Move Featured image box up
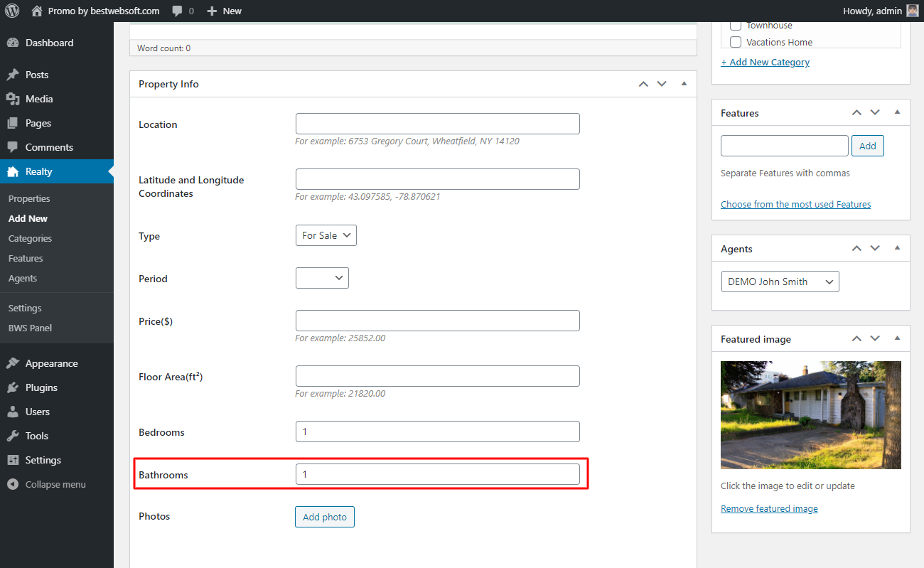This screenshot has width=924, height=568. (856, 338)
